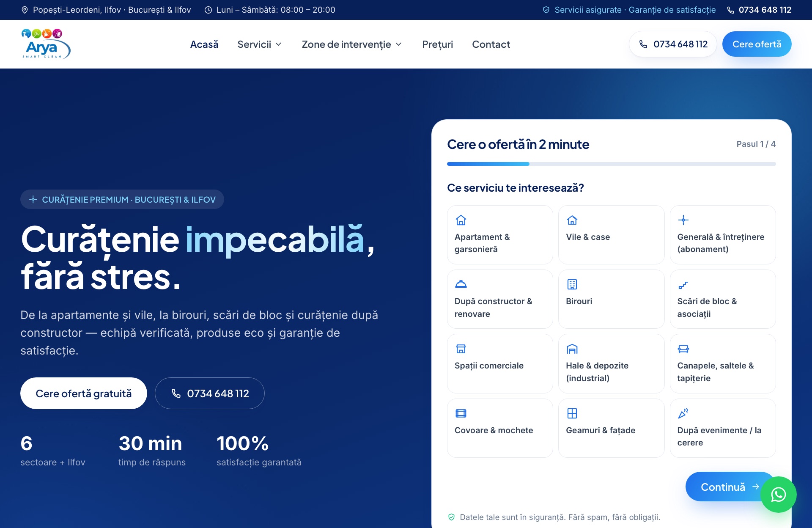Click the sparkle icon in Curățenie Premium badge
The image size is (812, 528).
[x=33, y=199]
